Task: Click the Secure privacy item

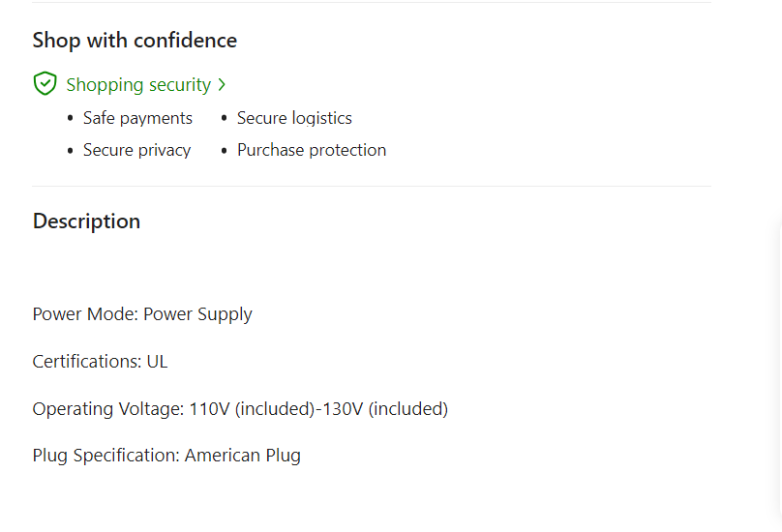Action: point(136,150)
